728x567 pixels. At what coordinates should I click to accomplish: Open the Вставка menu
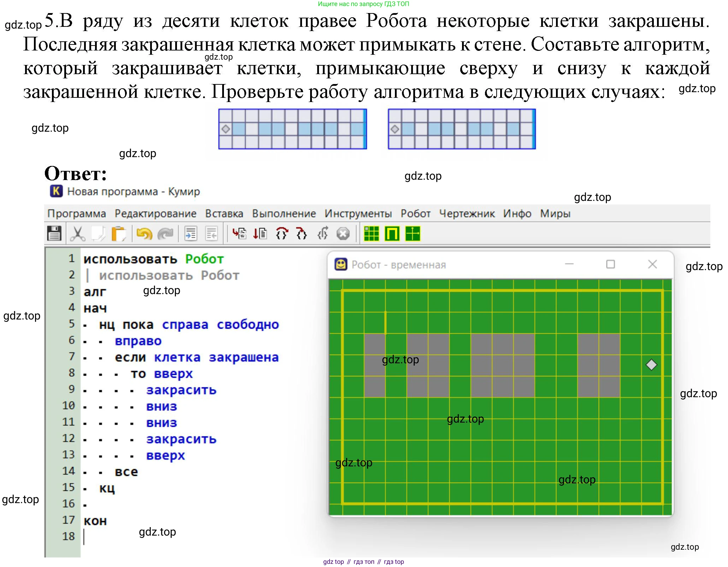coord(224,213)
